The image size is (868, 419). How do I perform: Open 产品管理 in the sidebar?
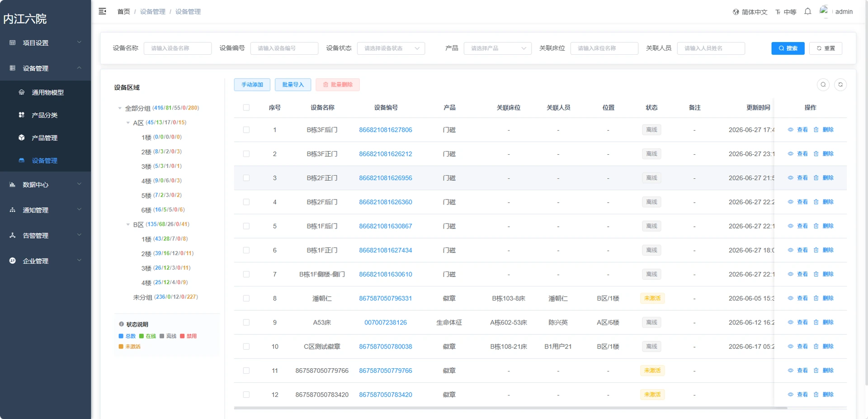(x=45, y=138)
